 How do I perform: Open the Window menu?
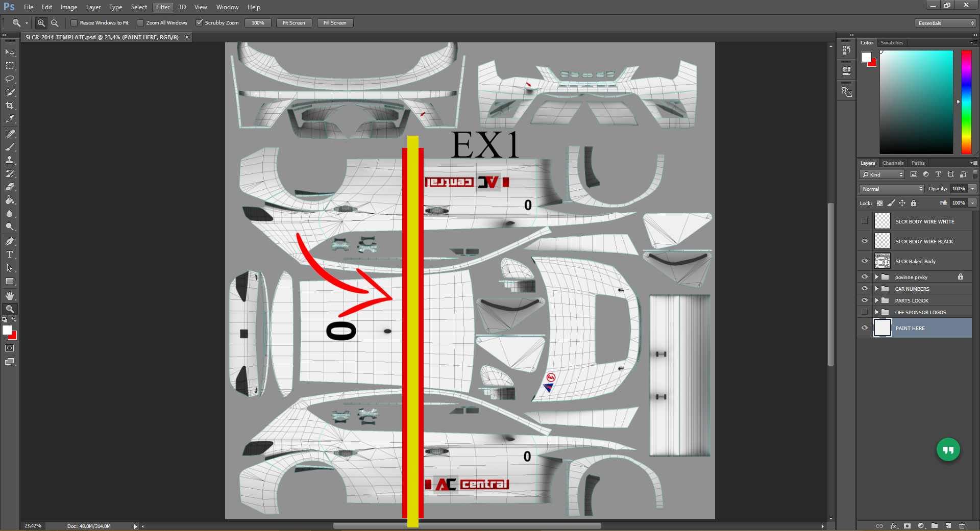tap(228, 7)
